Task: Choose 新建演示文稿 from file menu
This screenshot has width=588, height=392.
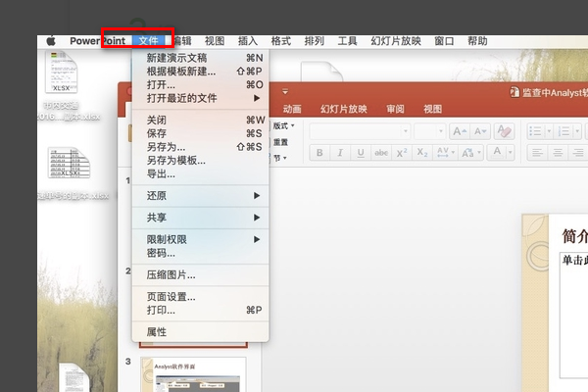Action: (x=201, y=58)
